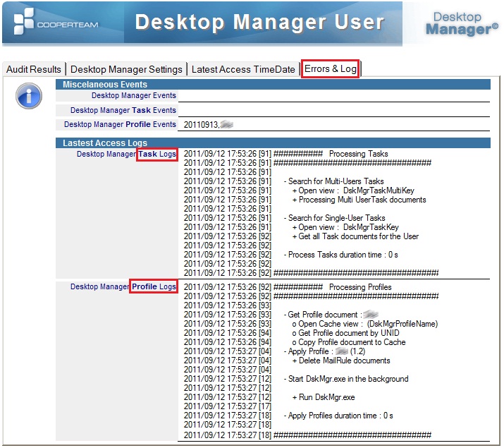
Task: Click the Desktop Manager Profile Events label
Action: point(120,124)
